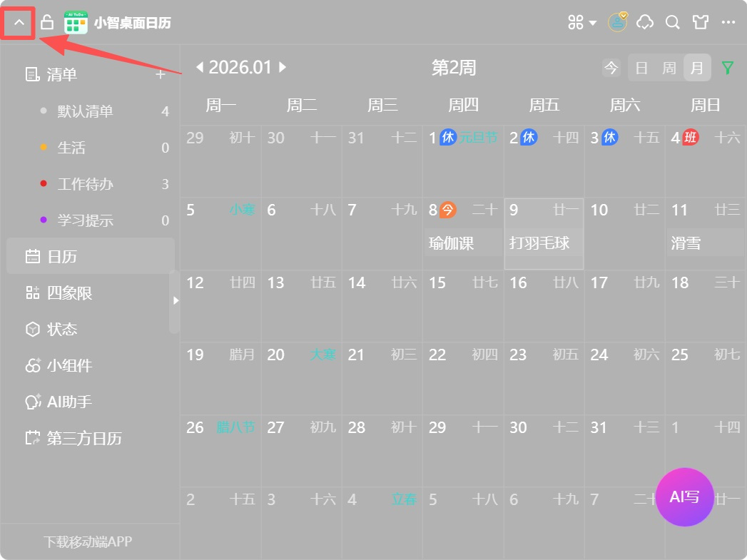Switch to the 日 day view tab
The image size is (747, 560).
(641, 67)
